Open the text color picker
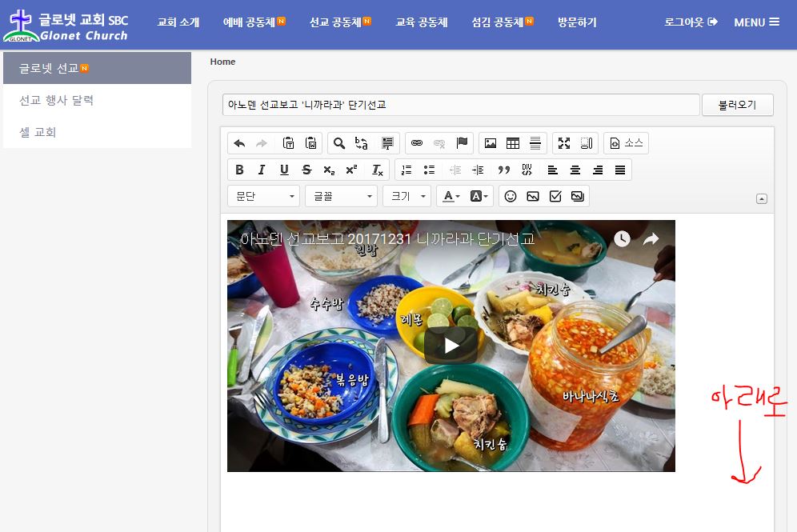This screenshot has height=532, width=797. (451, 196)
